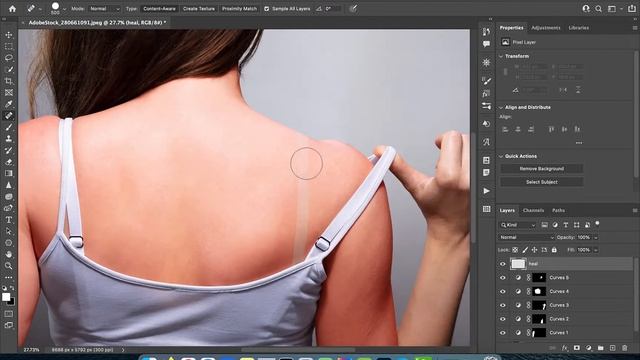Select the Frame tool
Image resolution: width=640 pixels, height=360 pixels.
(9, 93)
